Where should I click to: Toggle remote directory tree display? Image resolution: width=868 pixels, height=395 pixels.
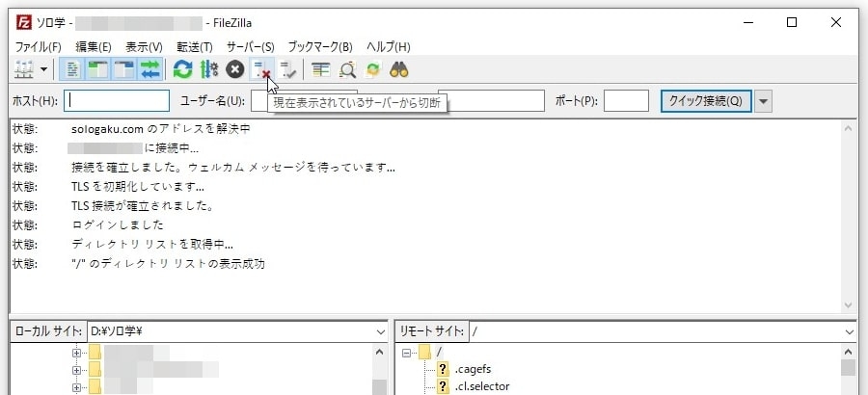124,69
